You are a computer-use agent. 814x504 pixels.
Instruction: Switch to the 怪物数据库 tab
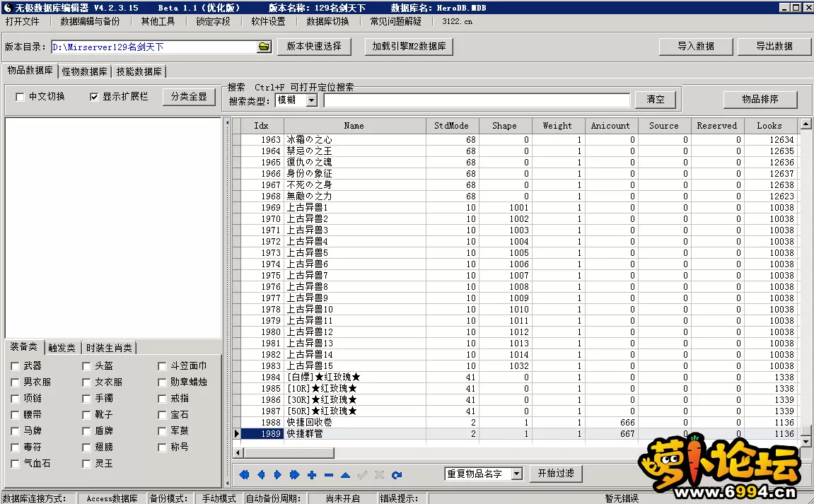coord(84,71)
